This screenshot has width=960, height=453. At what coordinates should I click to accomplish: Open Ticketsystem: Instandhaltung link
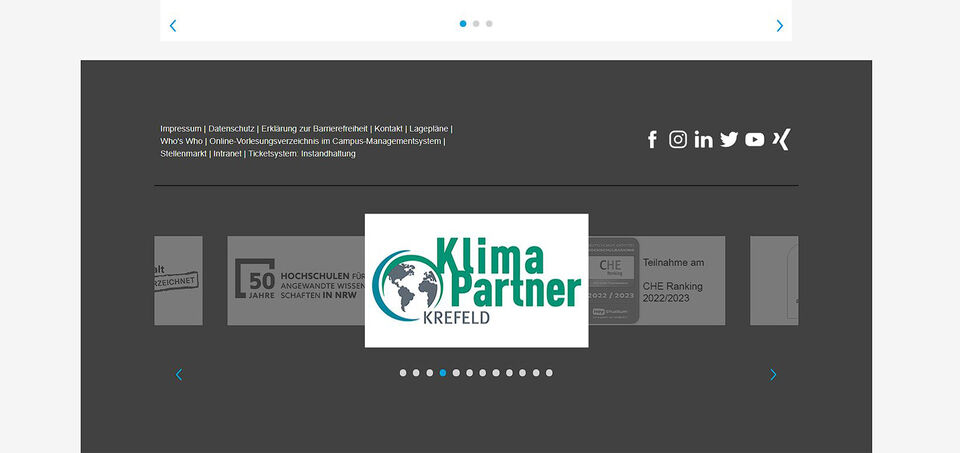coord(302,154)
